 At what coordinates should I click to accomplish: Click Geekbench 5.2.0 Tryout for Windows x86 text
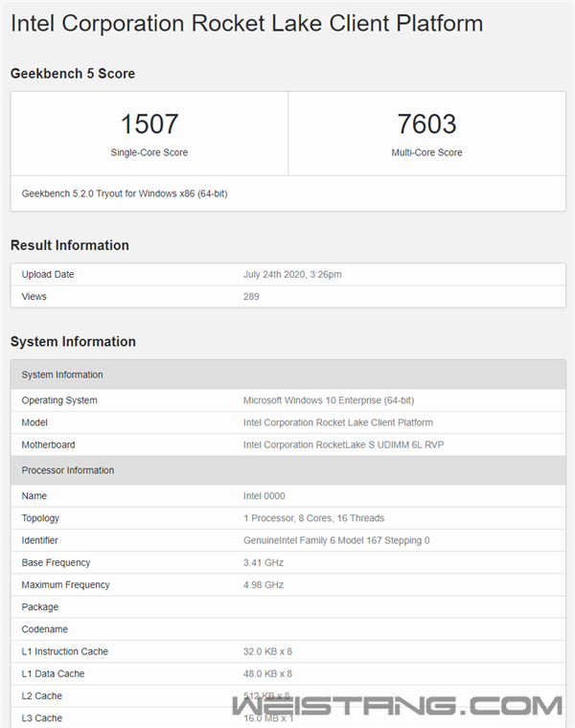(125, 193)
